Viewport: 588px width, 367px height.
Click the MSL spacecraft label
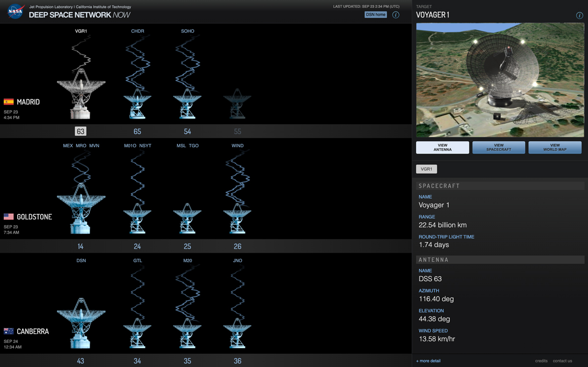coord(181,146)
